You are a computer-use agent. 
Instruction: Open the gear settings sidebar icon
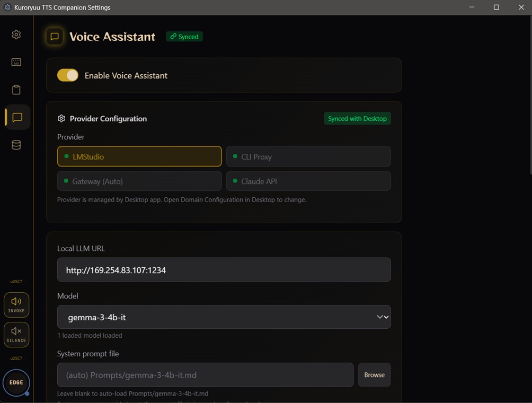[16, 34]
